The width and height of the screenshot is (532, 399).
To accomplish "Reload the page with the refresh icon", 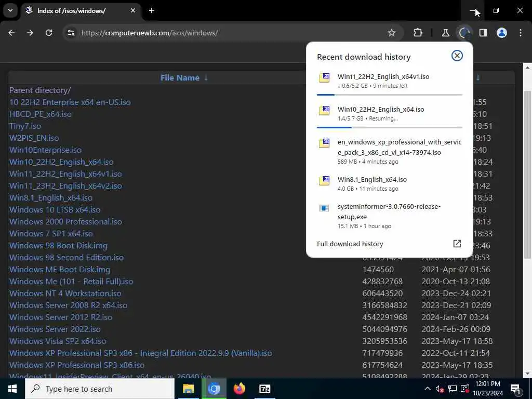I will [x=49, y=33].
